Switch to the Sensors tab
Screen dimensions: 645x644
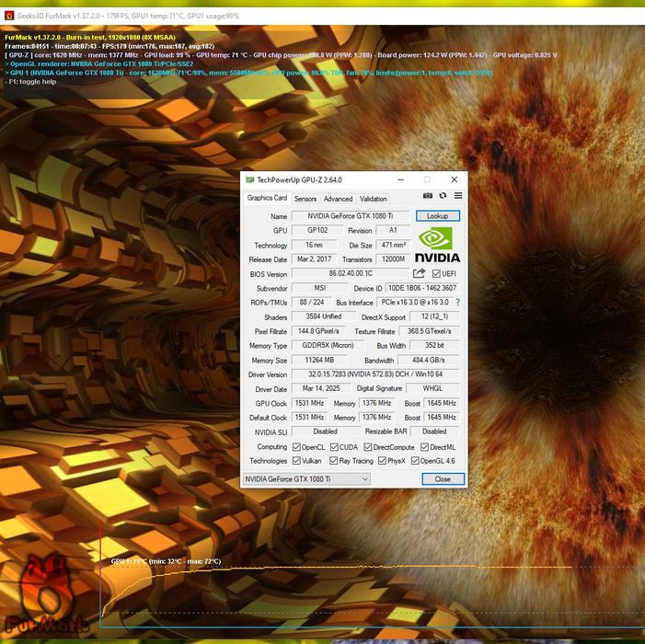click(x=305, y=199)
